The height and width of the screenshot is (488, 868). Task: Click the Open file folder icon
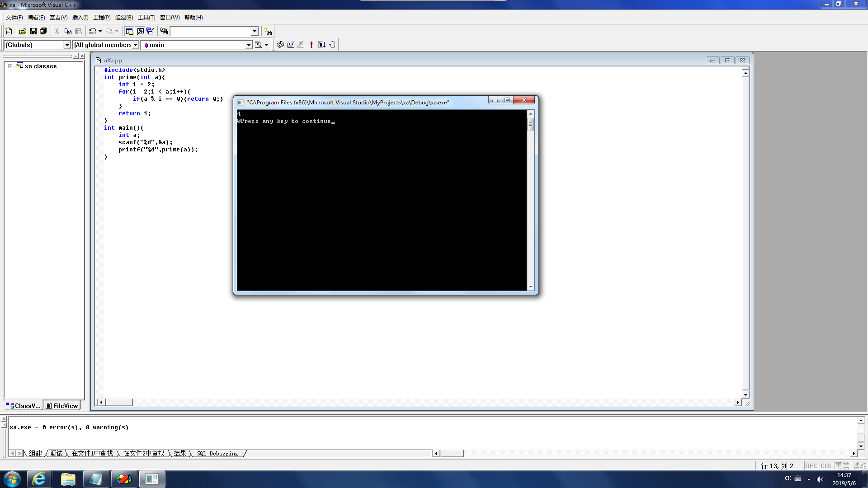pyautogui.click(x=23, y=31)
